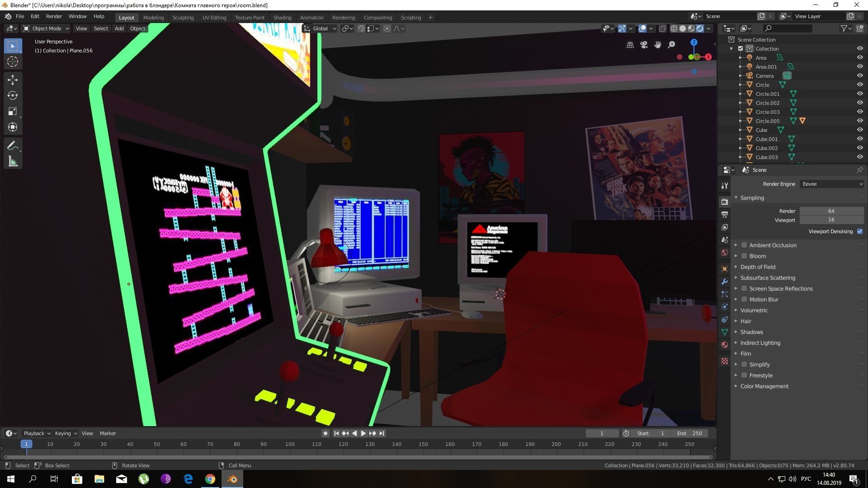The image size is (868, 488).
Task: Enable Bloom checkbox
Action: click(744, 256)
